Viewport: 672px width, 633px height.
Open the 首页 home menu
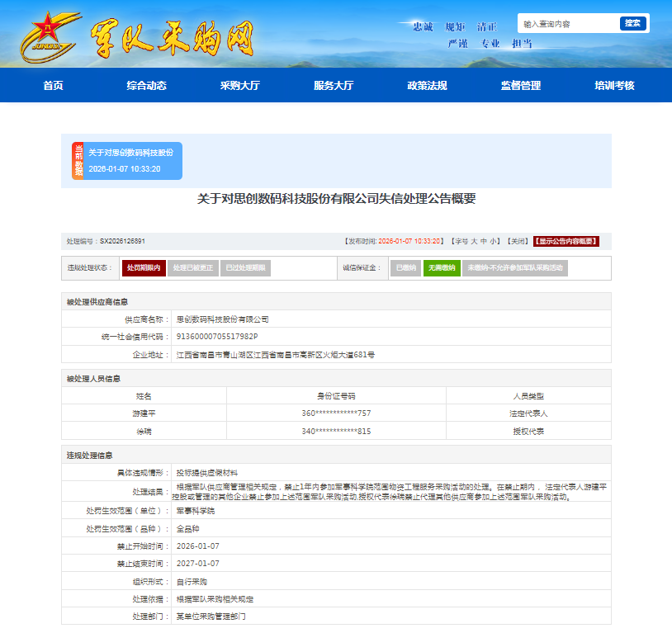tap(53, 86)
